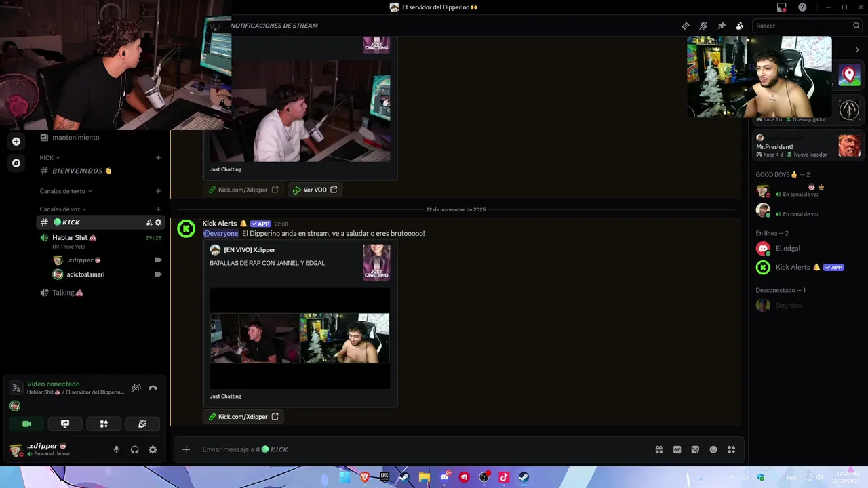Share your screen button
The image size is (868, 488).
[x=65, y=424]
